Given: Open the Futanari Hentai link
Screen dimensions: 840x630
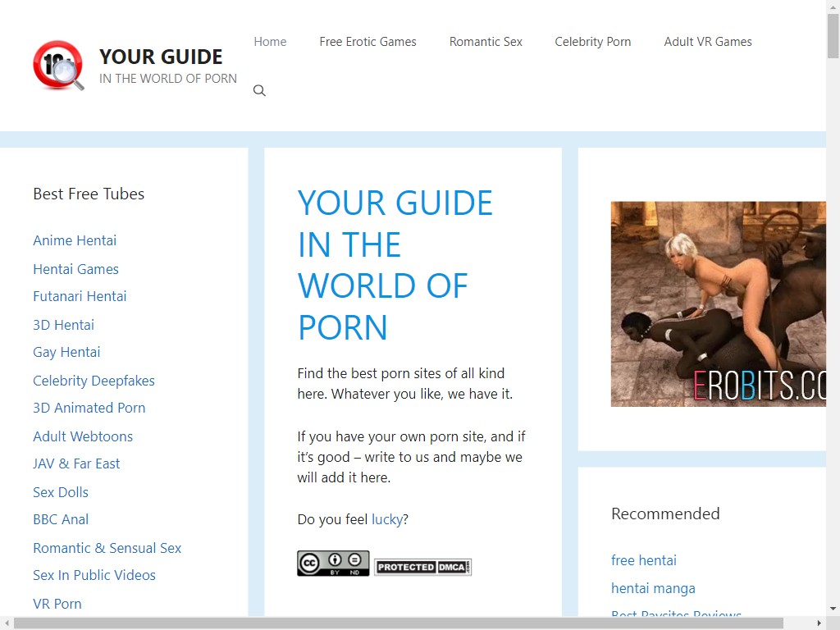Looking at the screenshot, I should [x=80, y=296].
